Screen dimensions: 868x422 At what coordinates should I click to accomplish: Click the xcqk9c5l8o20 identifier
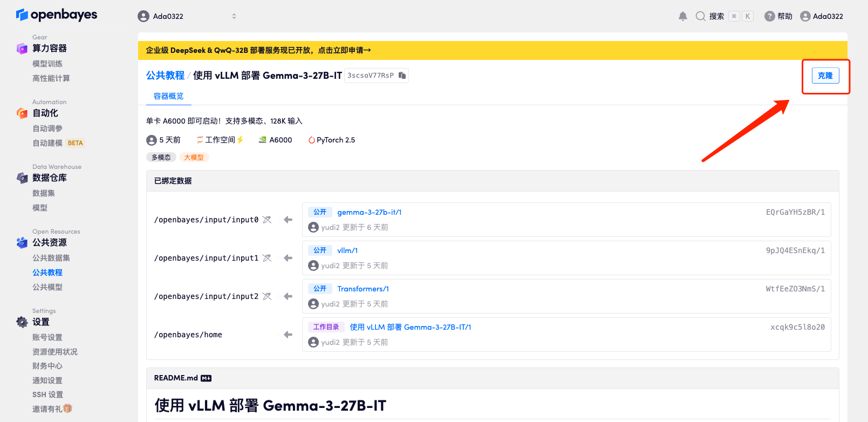click(797, 327)
